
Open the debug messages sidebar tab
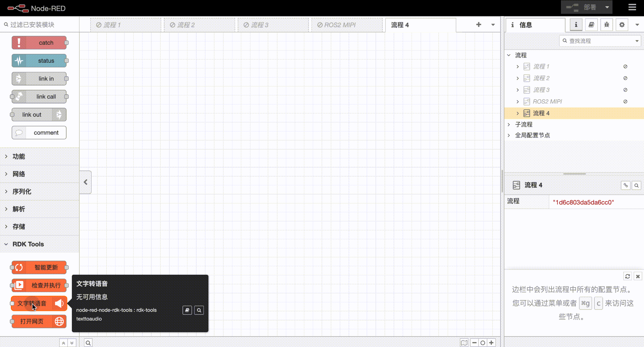tap(607, 25)
